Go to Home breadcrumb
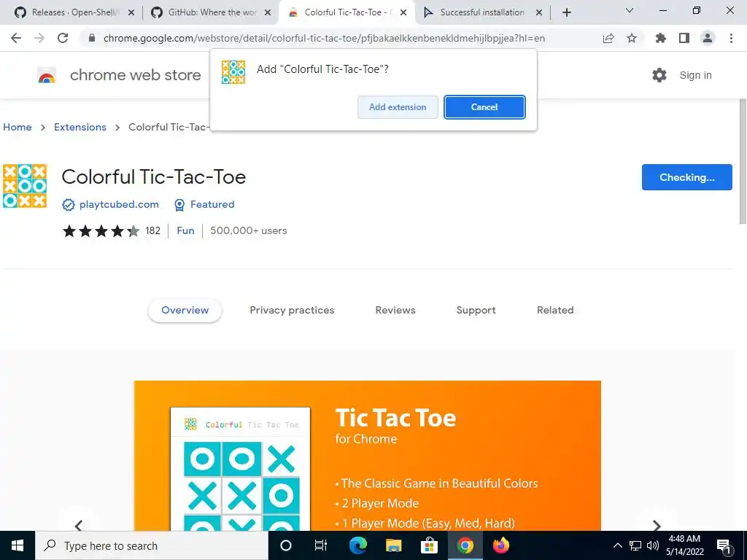 tap(18, 127)
